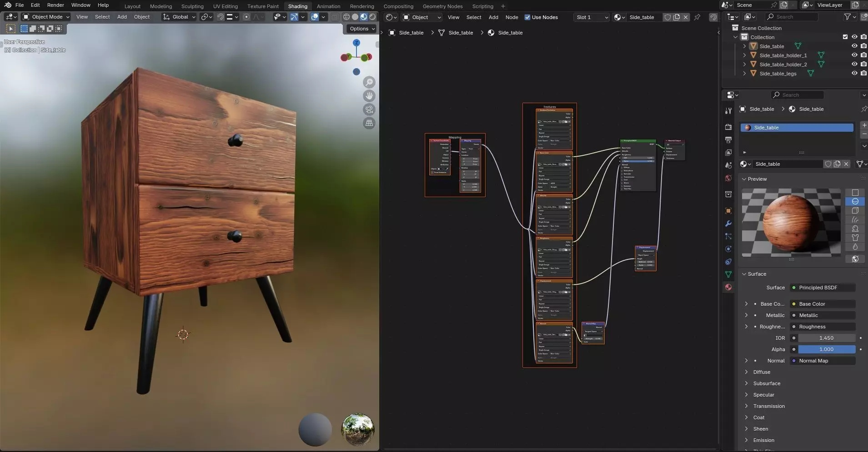Click the pan hand icon in viewport
Viewport: 868px width, 452px height.
pyautogui.click(x=369, y=96)
